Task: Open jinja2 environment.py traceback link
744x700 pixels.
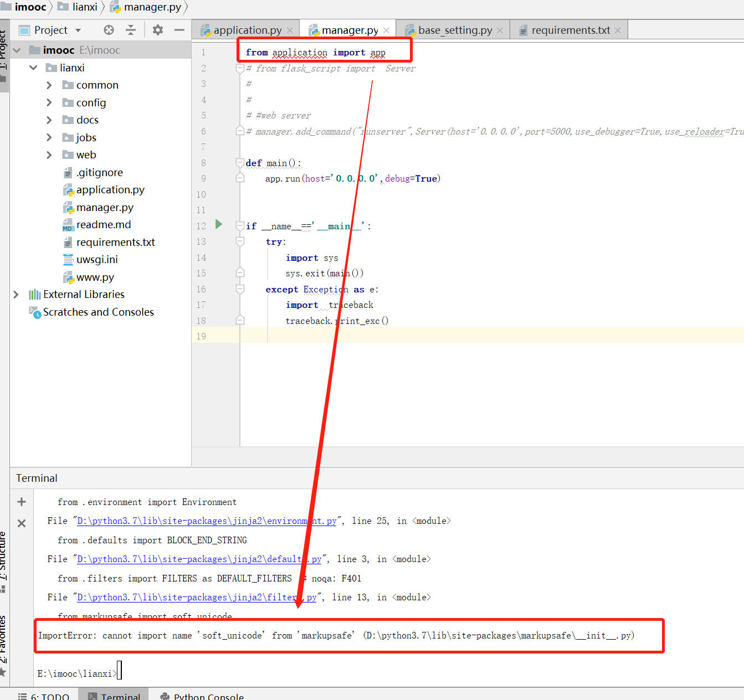Action: tap(207, 521)
